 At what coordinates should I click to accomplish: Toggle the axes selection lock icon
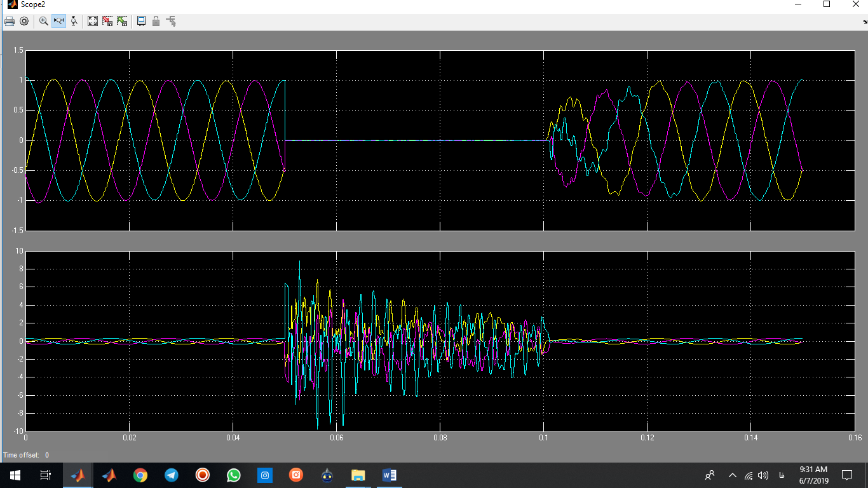click(x=156, y=21)
